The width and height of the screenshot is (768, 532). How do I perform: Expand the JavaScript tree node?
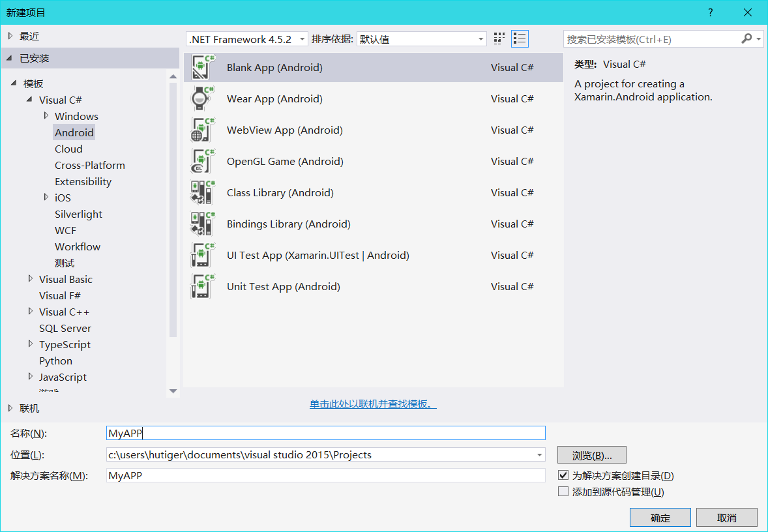[x=31, y=376]
